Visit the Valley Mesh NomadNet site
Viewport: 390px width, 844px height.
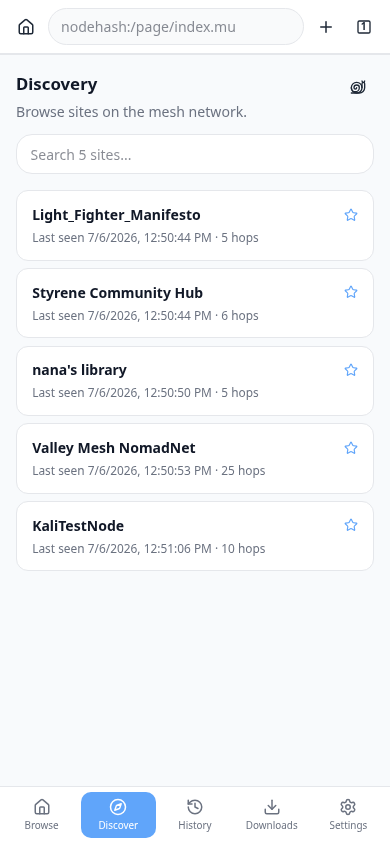195,459
